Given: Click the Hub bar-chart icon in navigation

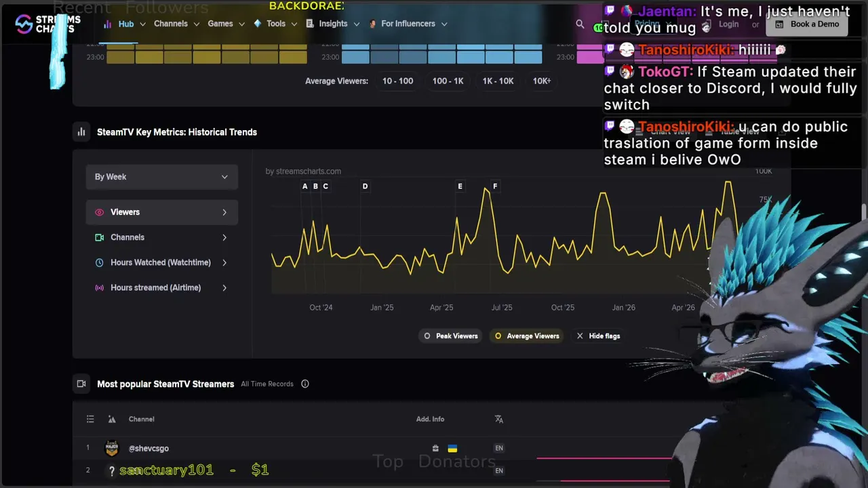Looking at the screenshot, I should click(107, 24).
